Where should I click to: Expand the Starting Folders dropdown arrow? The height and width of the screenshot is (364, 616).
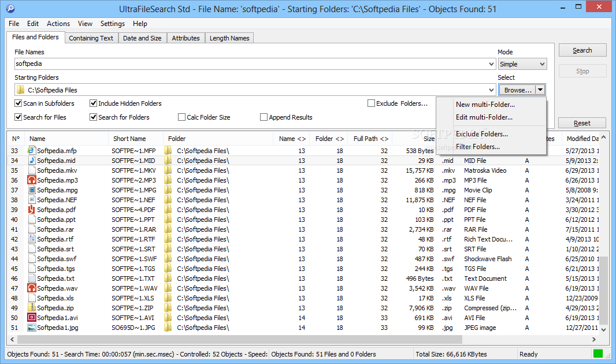click(491, 90)
